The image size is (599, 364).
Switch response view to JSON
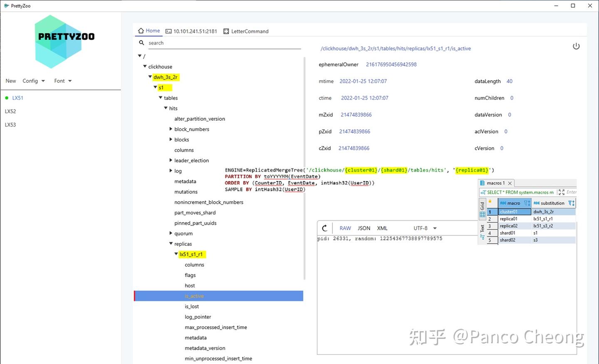tap(364, 228)
